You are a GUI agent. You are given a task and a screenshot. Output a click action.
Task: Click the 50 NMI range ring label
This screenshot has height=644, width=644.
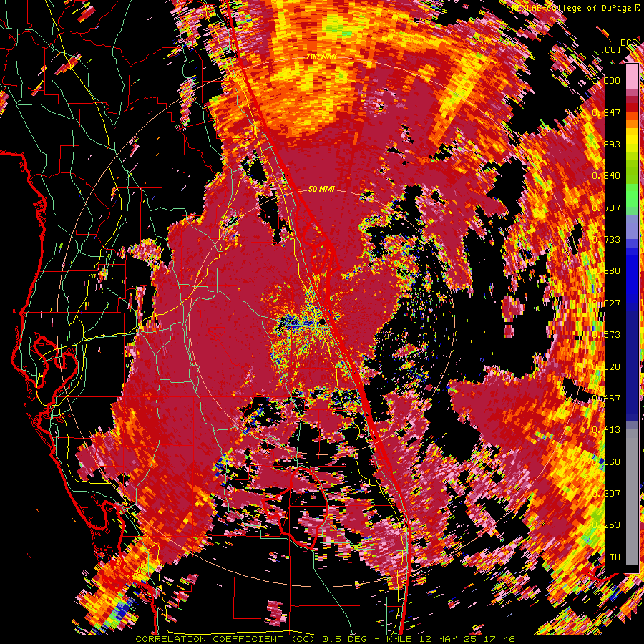(321, 189)
